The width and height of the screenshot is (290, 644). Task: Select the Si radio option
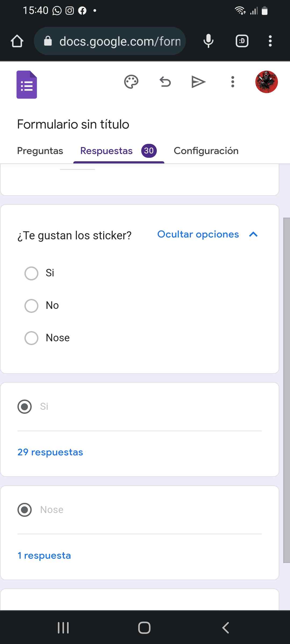31,273
